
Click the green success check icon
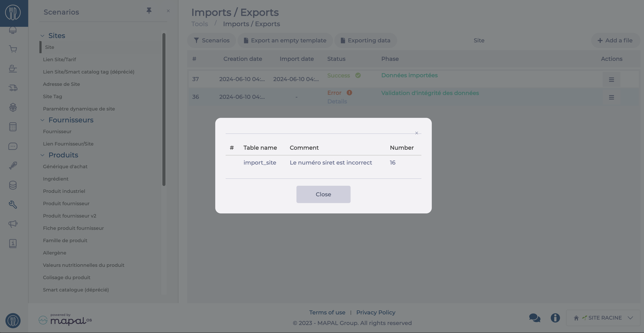(358, 75)
